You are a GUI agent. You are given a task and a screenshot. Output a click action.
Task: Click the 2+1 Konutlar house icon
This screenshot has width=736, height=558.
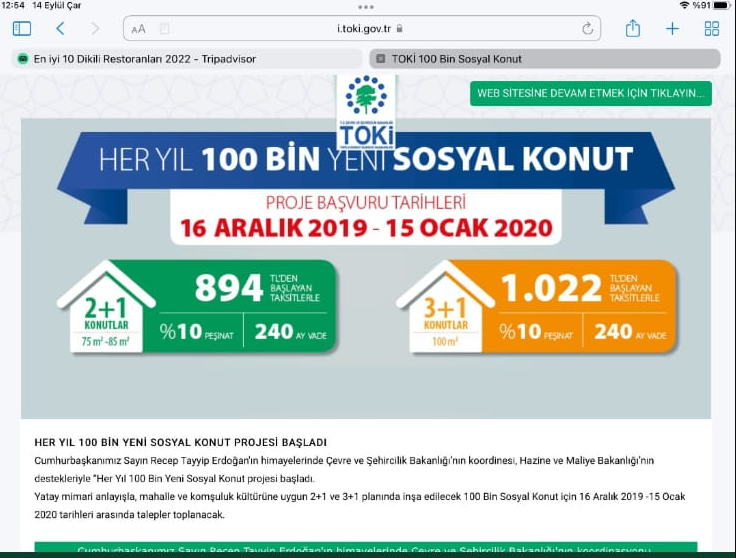(x=106, y=306)
